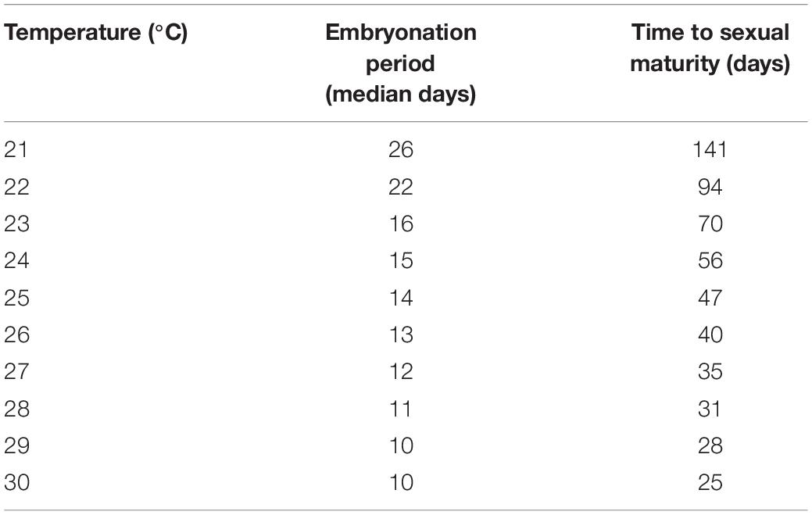Click the Temperature (°C) column header
812x515 pixels.
(x=96, y=34)
